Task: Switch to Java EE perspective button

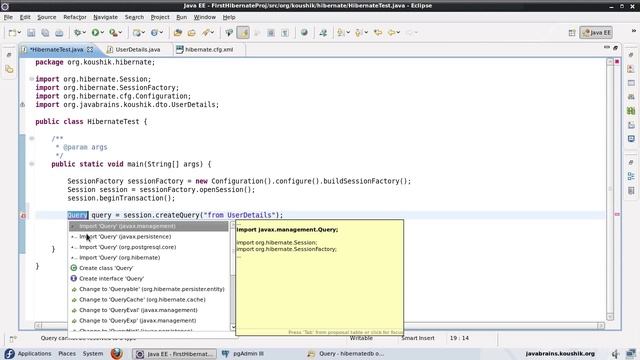Action: (x=596, y=33)
